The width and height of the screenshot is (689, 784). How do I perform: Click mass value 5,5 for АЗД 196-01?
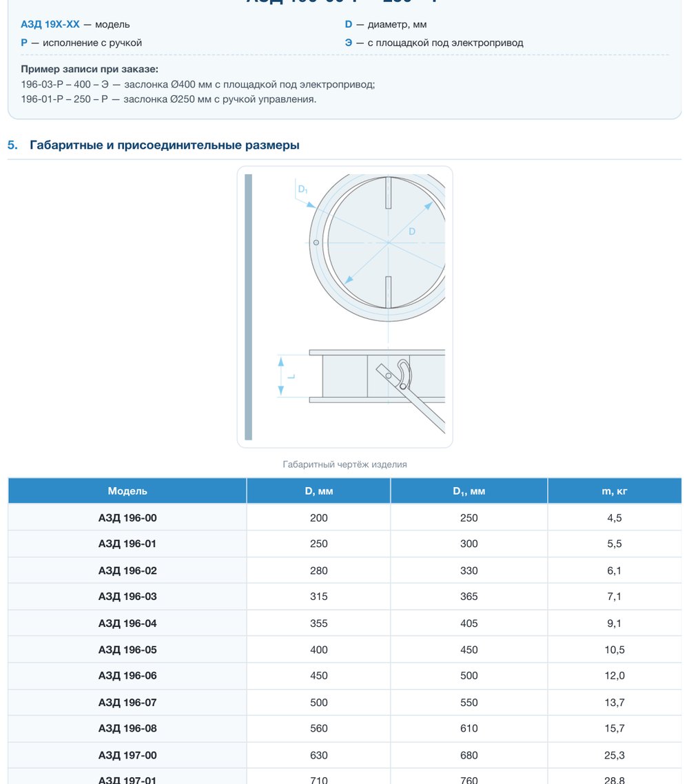(x=615, y=544)
